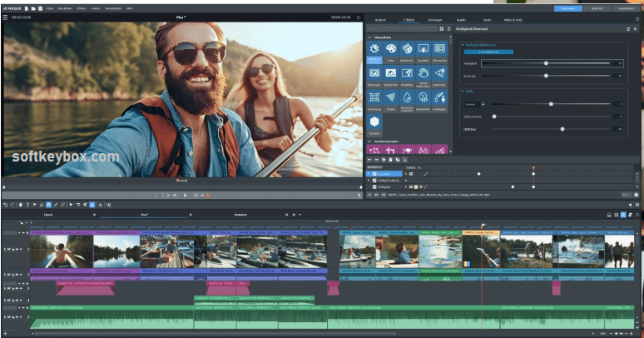The height and width of the screenshot is (338, 644).
Task: Click the undo arrow in timeline toolbar
Action: click(5, 205)
